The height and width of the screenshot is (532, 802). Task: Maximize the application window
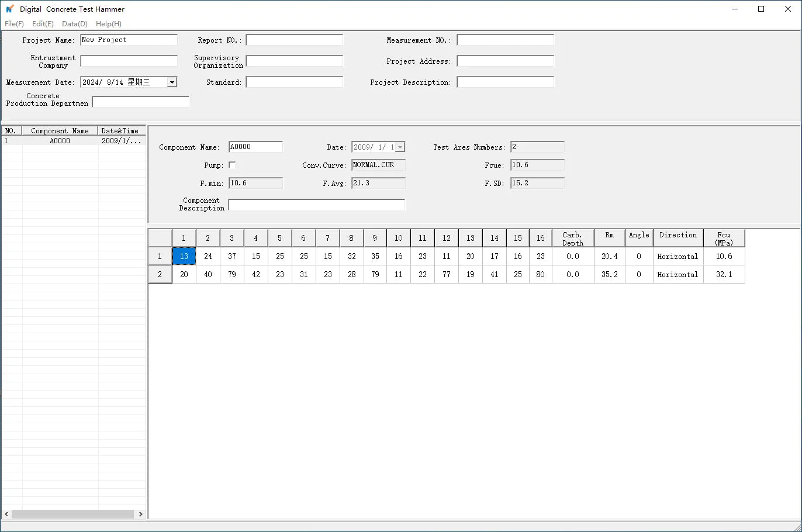[x=761, y=9]
